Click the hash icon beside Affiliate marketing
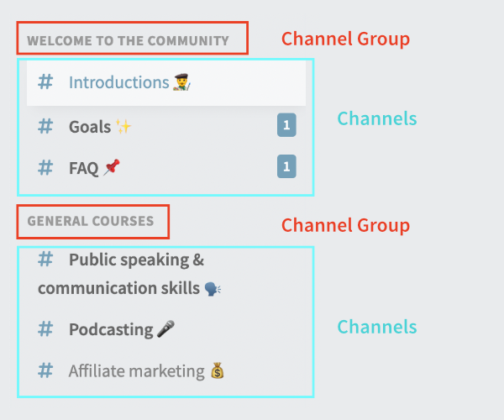The width and height of the screenshot is (504, 420). pos(45,370)
